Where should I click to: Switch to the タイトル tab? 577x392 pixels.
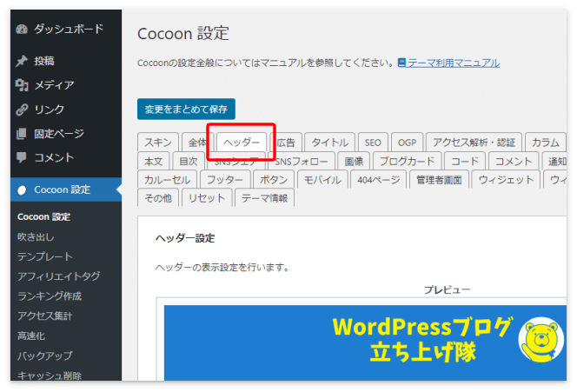(329, 142)
